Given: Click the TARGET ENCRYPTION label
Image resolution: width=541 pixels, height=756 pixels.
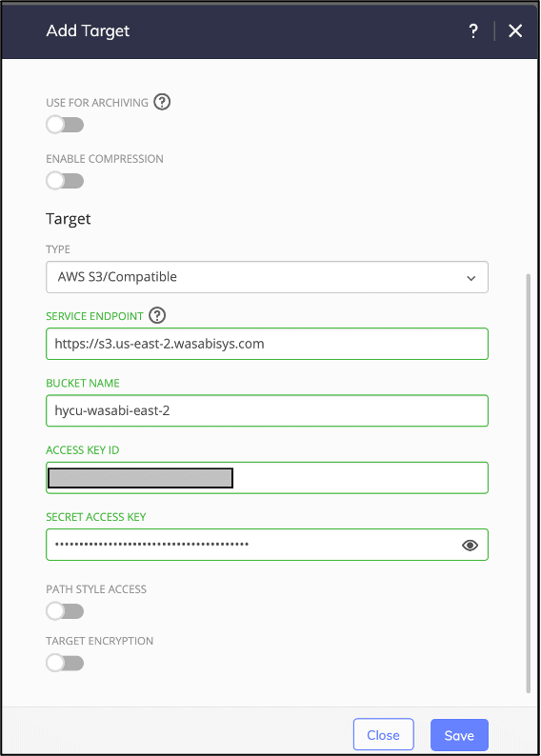Looking at the screenshot, I should 100,641.
